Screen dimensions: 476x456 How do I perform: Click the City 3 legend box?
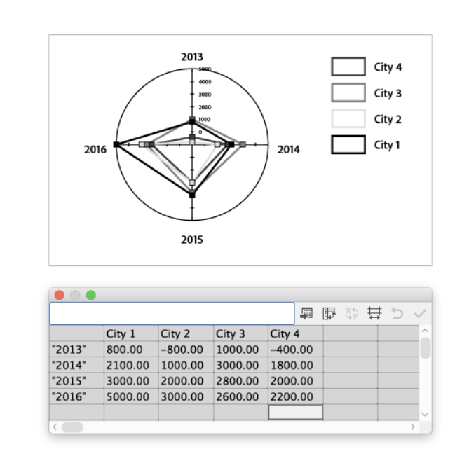(348, 93)
